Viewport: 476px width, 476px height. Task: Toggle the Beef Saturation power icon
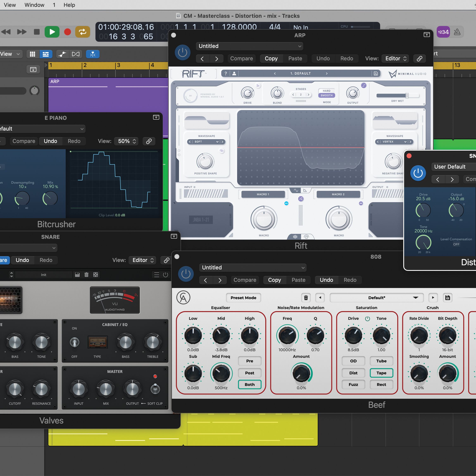coord(367,319)
